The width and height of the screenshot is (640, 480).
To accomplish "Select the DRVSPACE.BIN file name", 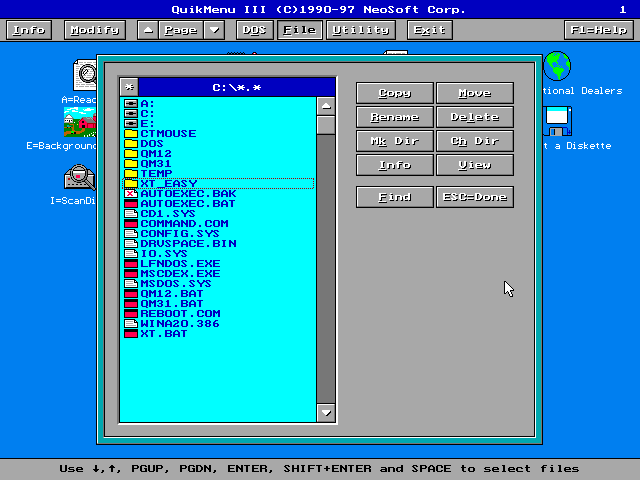I will pos(189,244).
